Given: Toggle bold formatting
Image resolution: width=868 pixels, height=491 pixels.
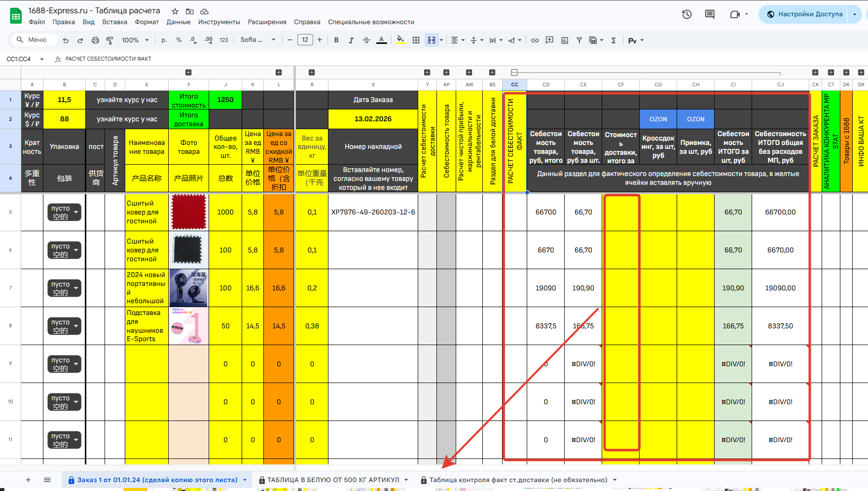Looking at the screenshot, I should pos(336,40).
